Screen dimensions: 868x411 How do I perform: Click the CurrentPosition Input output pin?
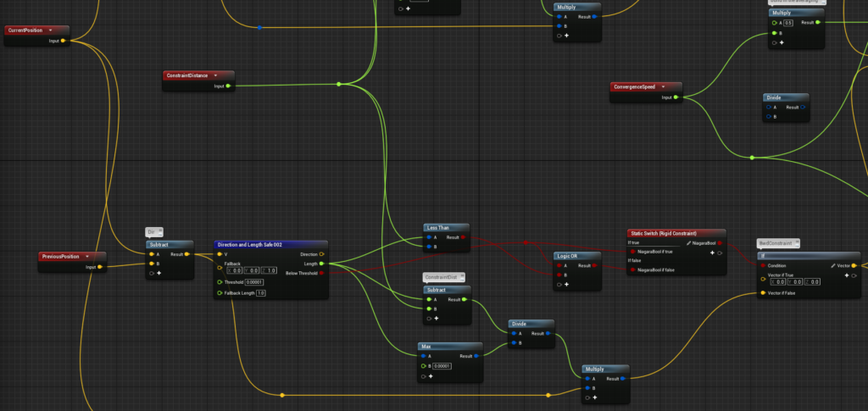[x=63, y=41]
